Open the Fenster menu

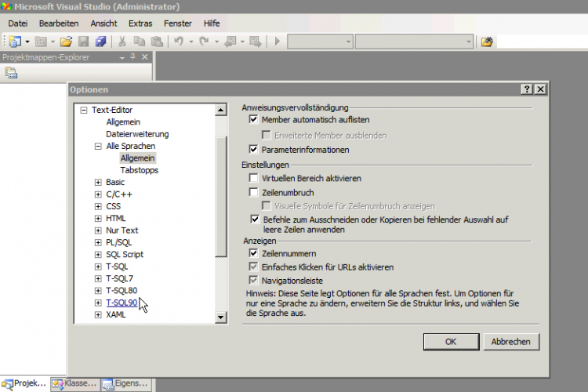coord(178,24)
